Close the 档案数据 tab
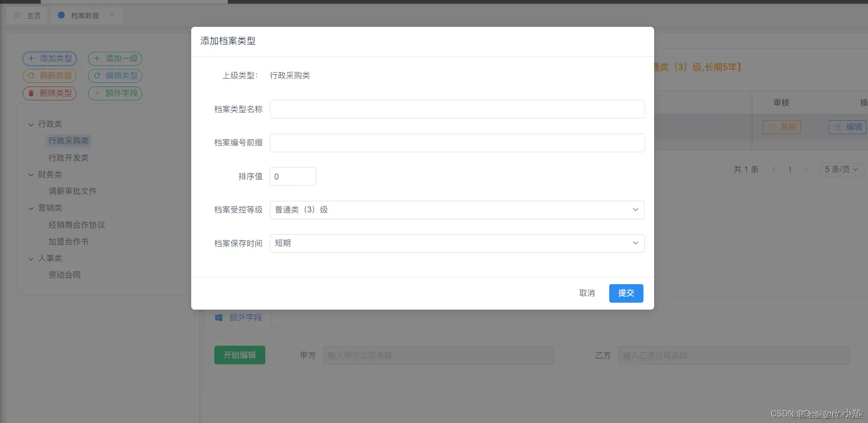 112,15
